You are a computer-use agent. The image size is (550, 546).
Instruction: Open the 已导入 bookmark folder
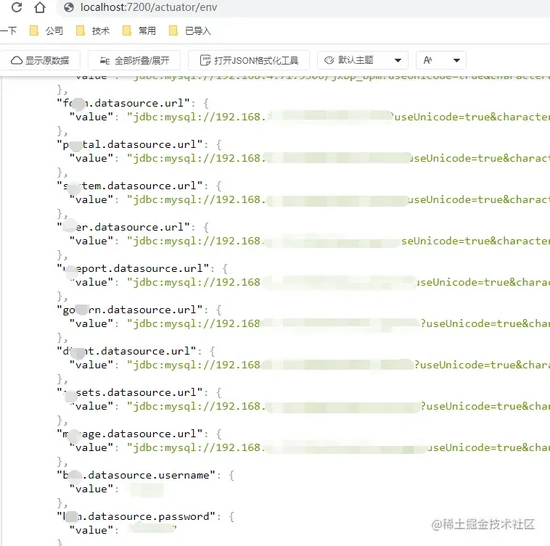[x=190, y=31]
